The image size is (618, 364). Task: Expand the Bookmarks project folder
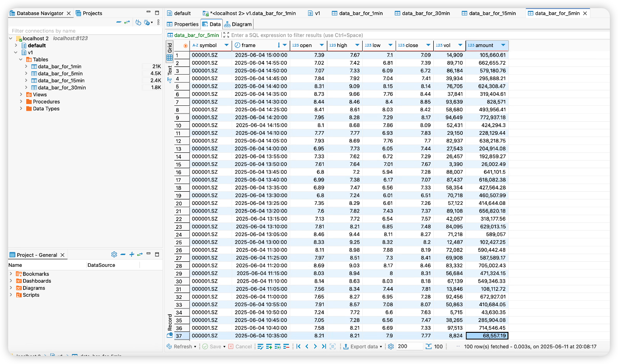coord(11,274)
